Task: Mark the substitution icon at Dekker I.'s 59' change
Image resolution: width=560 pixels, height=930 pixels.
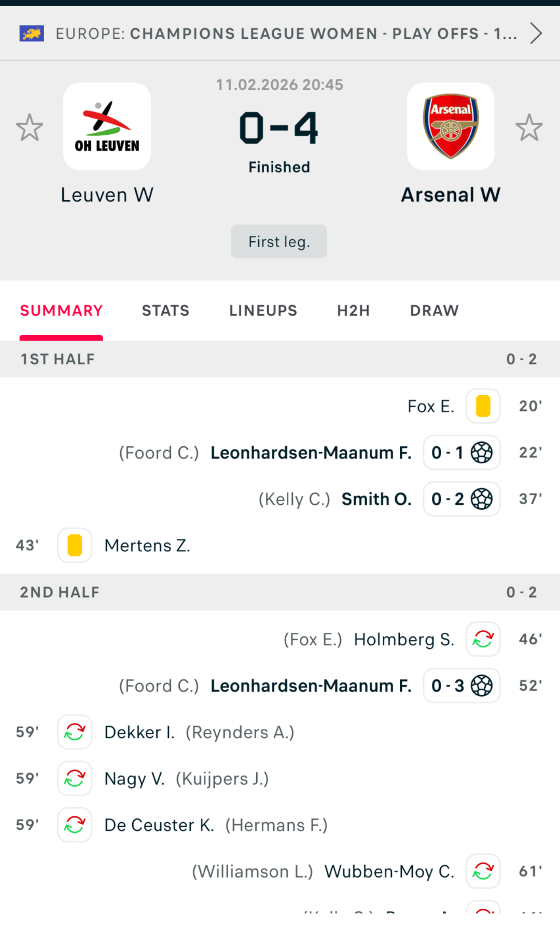Action: (74, 732)
